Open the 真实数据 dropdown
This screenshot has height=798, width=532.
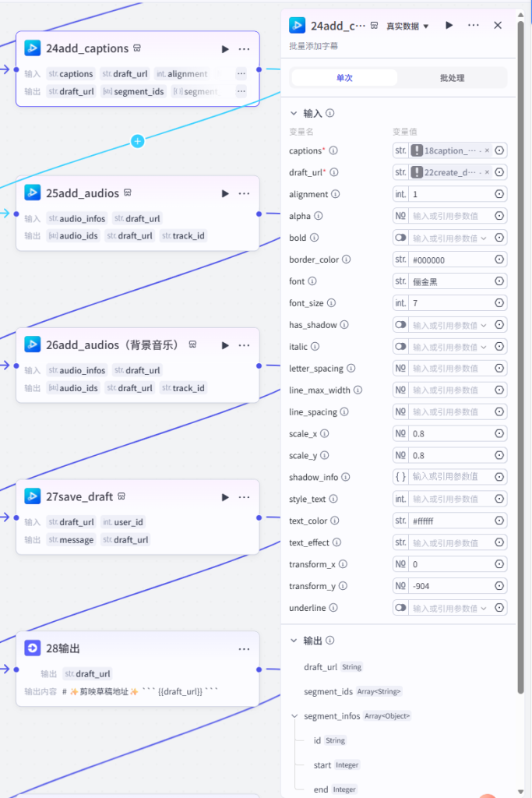point(407,26)
